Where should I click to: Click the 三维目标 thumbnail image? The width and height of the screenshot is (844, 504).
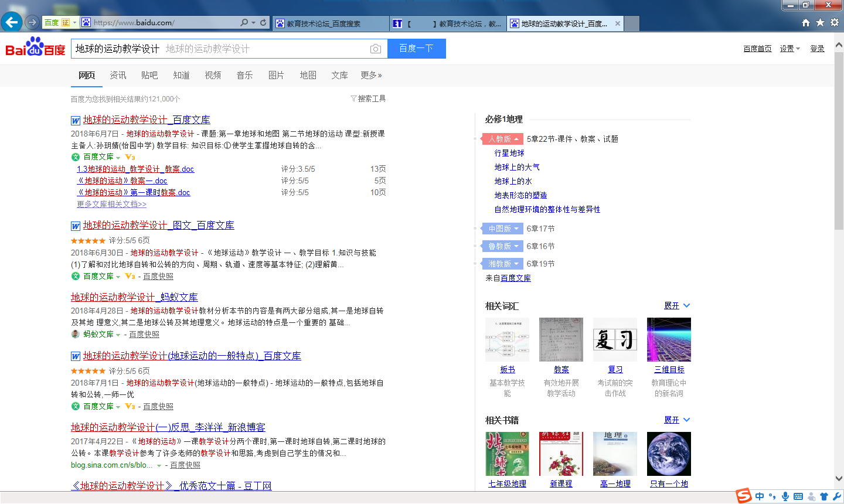[x=669, y=339]
